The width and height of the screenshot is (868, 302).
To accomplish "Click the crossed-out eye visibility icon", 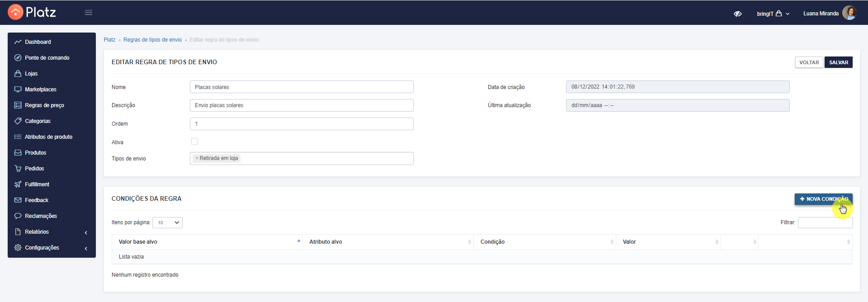I will point(738,14).
